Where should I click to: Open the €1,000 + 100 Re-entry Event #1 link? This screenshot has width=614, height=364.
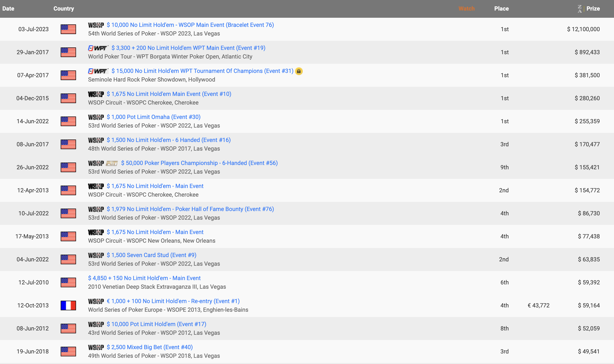(173, 301)
